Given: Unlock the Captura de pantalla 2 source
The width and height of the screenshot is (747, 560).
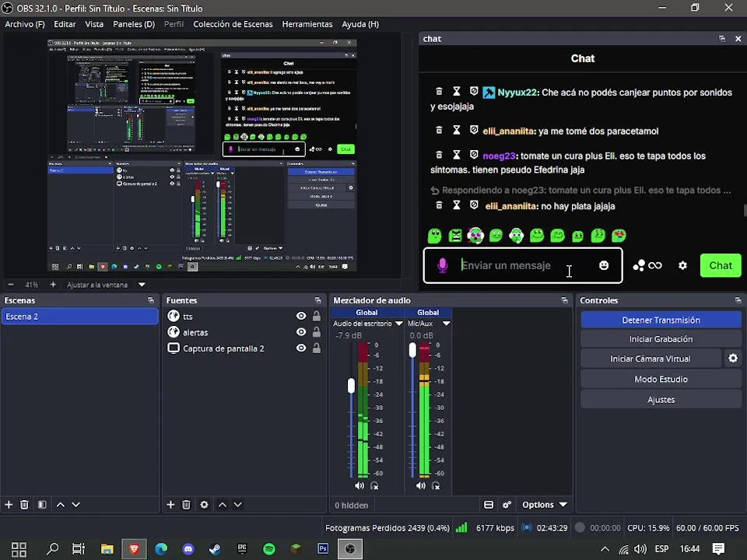Looking at the screenshot, I should point(317,348).
